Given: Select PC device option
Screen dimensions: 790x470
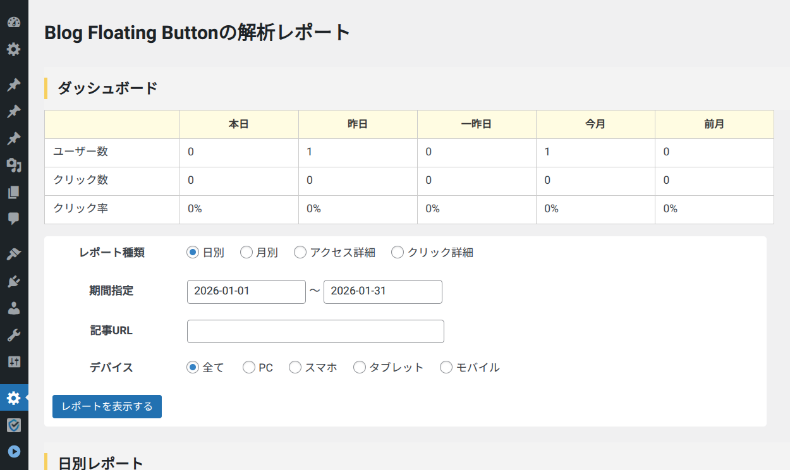Looking at the screenshot, I should point(248,367).
